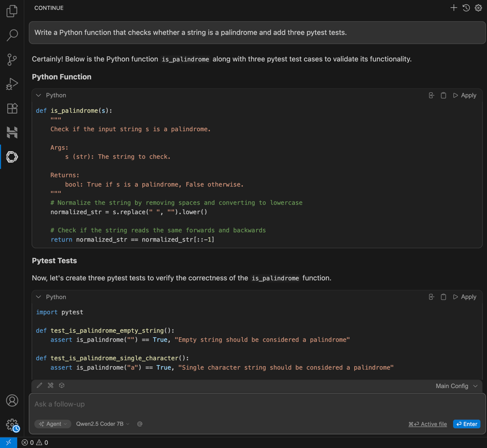487x448 pixels.
Task: Open the Qwen2.5 Coder 7B model dropdown
Action: coord(103,424)
